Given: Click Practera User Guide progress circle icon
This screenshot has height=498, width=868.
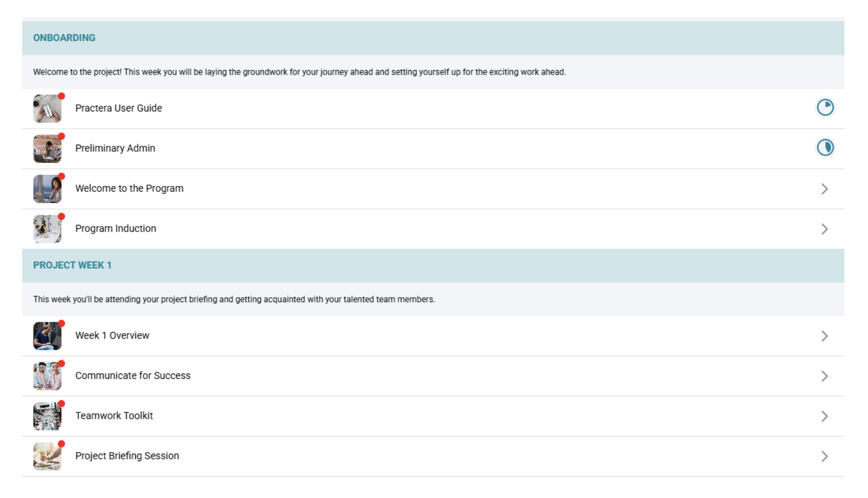Looking at the screenshot, I should point(825,107).
